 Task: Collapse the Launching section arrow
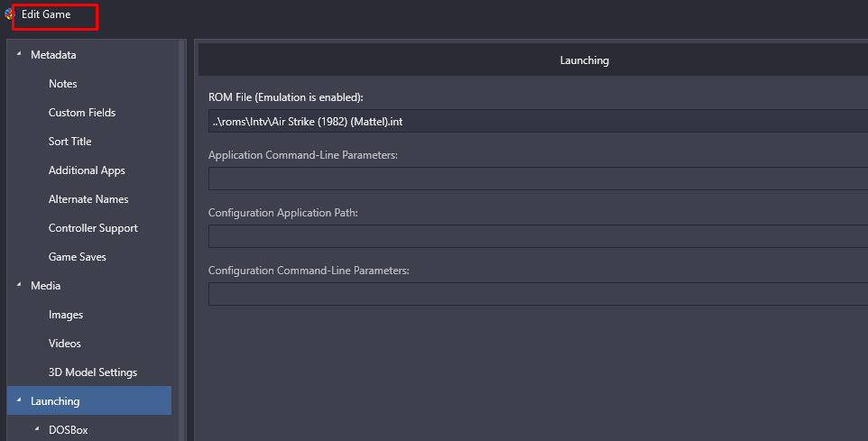coord(19,400)
